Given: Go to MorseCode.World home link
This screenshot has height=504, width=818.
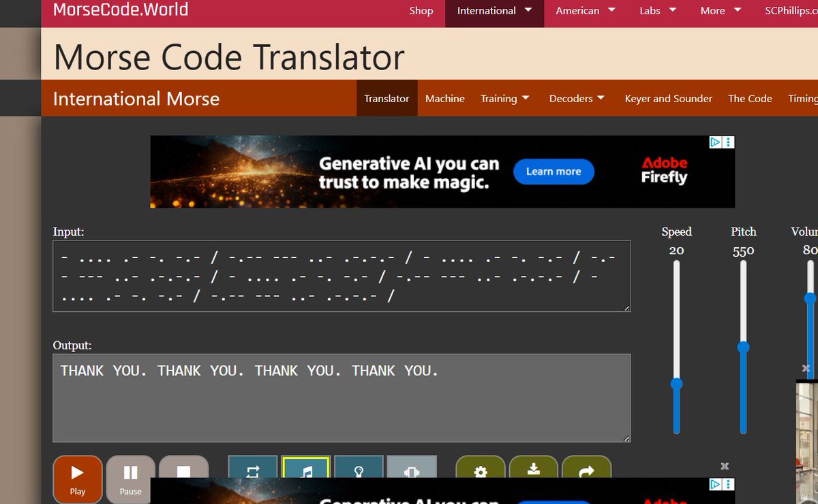Looking at the screenshot, I should point(121,10).
